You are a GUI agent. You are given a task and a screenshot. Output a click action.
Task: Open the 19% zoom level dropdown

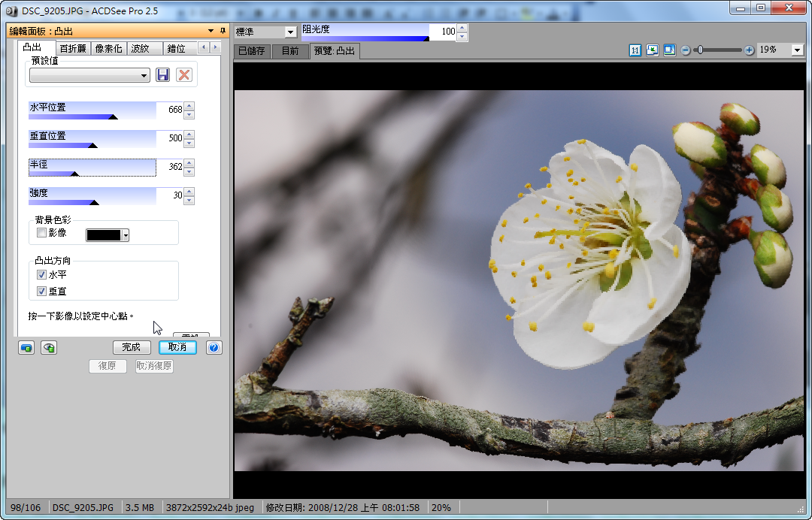click(x=797, y=50)
